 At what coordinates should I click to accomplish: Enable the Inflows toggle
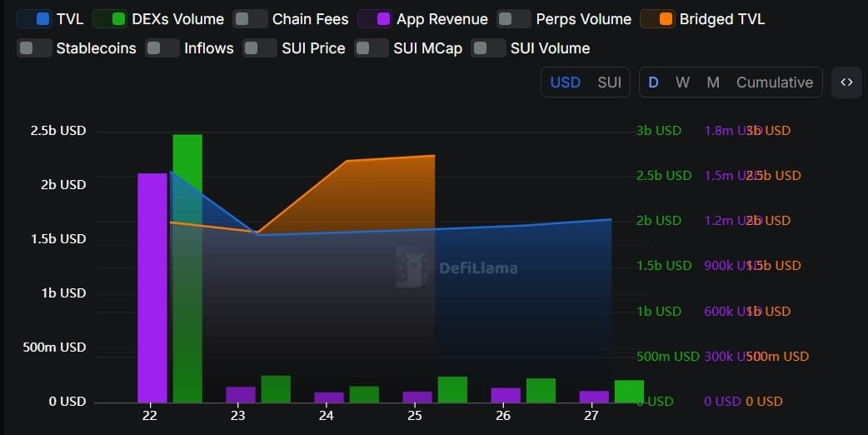(162, 48)
